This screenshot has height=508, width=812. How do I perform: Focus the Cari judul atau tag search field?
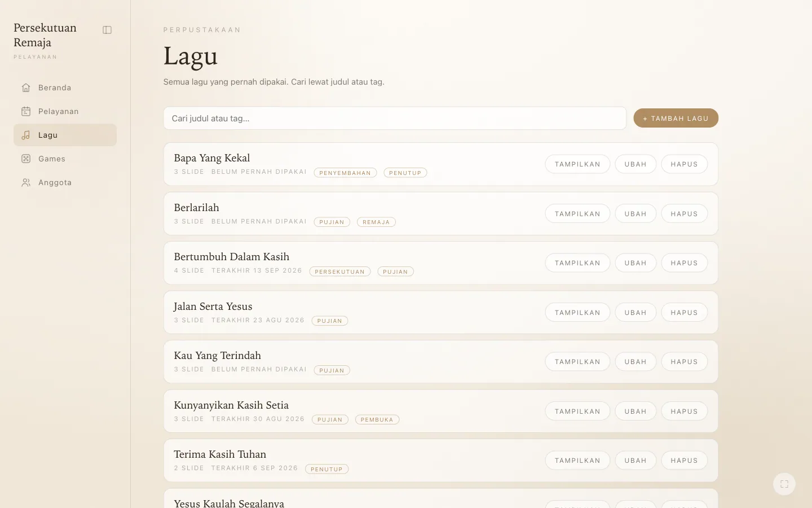tap(395, 118)
